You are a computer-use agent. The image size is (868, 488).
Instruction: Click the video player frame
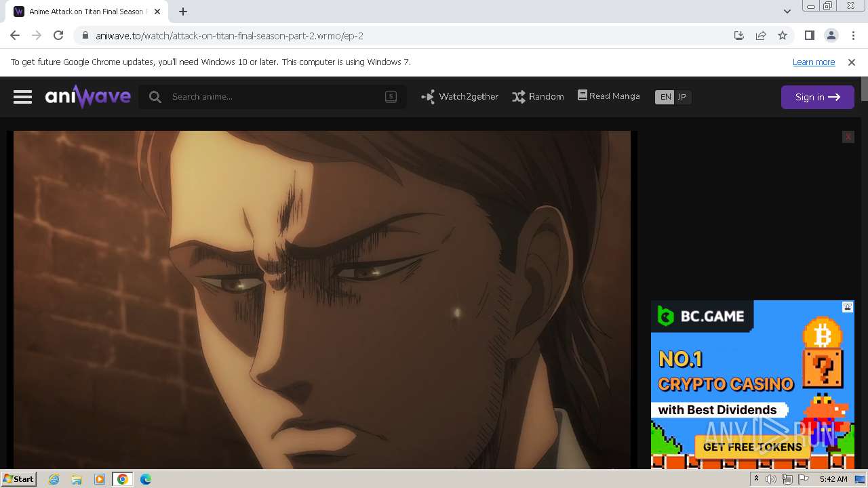coord(322,300)
